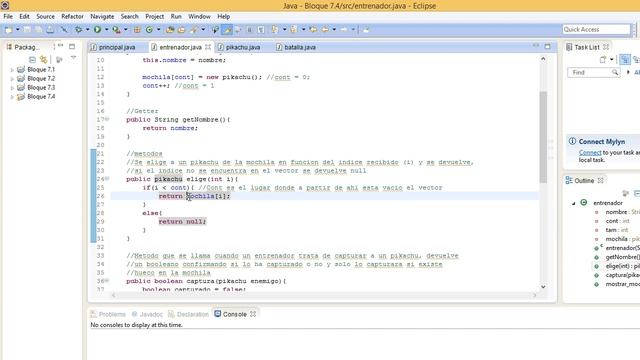Open the Run dropdown arrow
The height and width of the screenshot is (360, 640).
tap(106, 29)
